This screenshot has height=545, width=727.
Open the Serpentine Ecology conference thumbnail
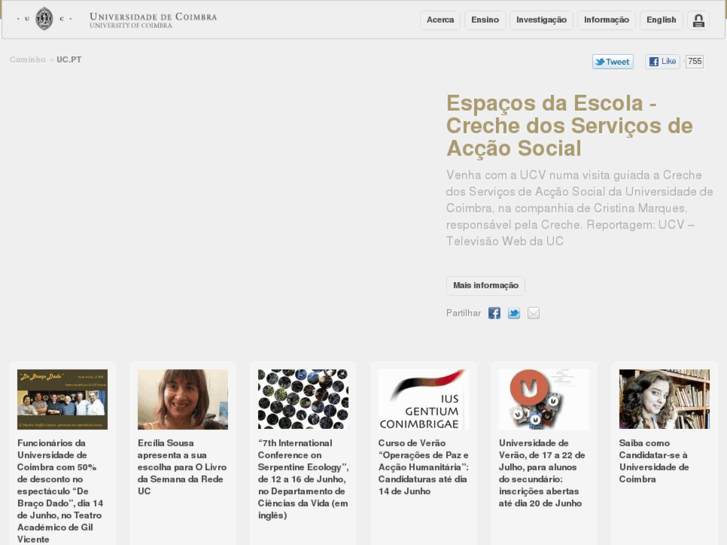coord(303,399)
